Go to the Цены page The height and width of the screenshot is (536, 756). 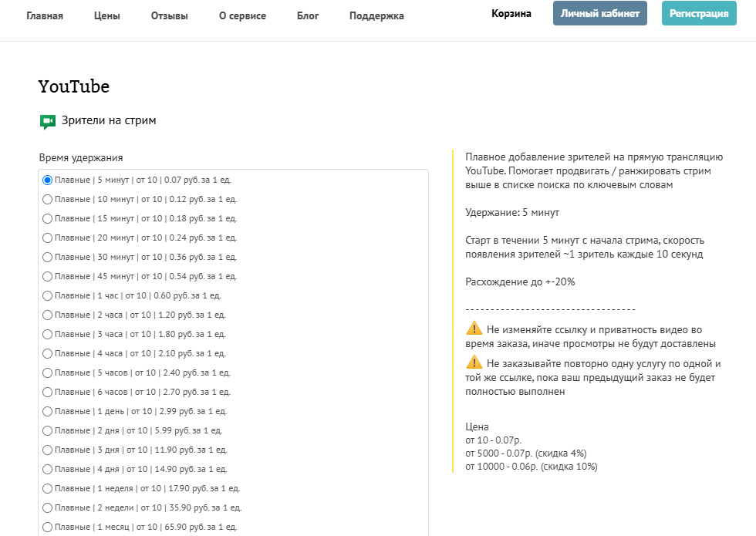pyautogui.click(x=107, y=15)
